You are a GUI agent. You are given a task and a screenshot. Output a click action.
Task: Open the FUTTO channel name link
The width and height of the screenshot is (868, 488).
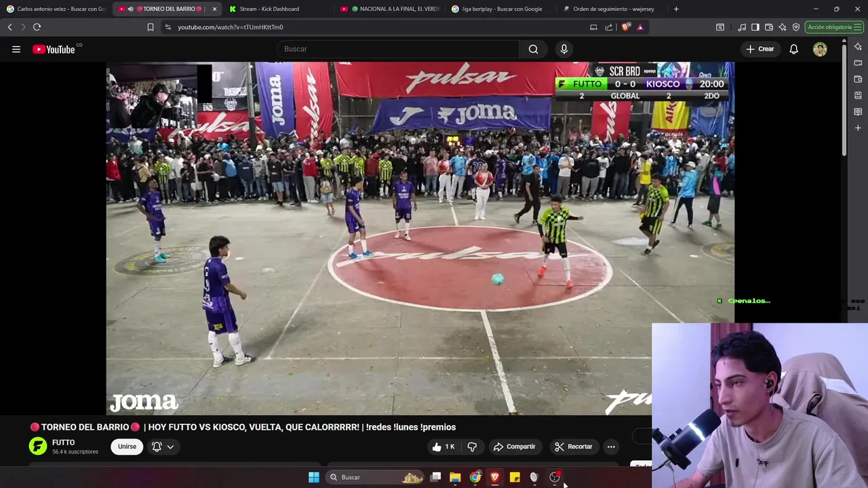63,442
